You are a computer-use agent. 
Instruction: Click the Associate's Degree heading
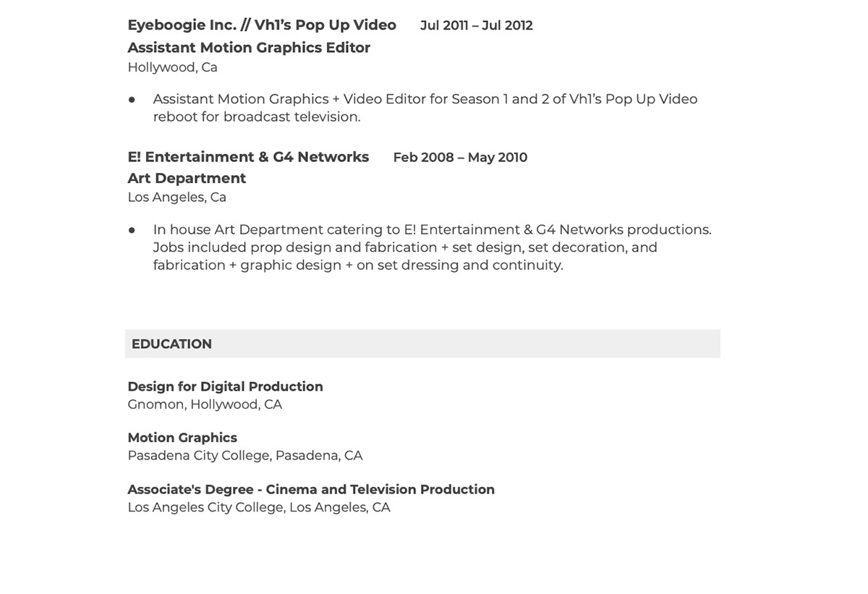(310, 489)
